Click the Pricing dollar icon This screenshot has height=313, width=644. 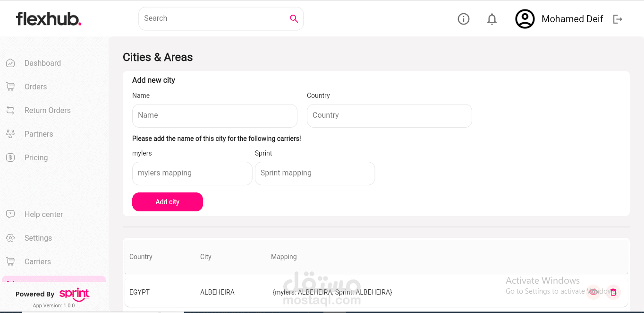click(x=10, y=157)
